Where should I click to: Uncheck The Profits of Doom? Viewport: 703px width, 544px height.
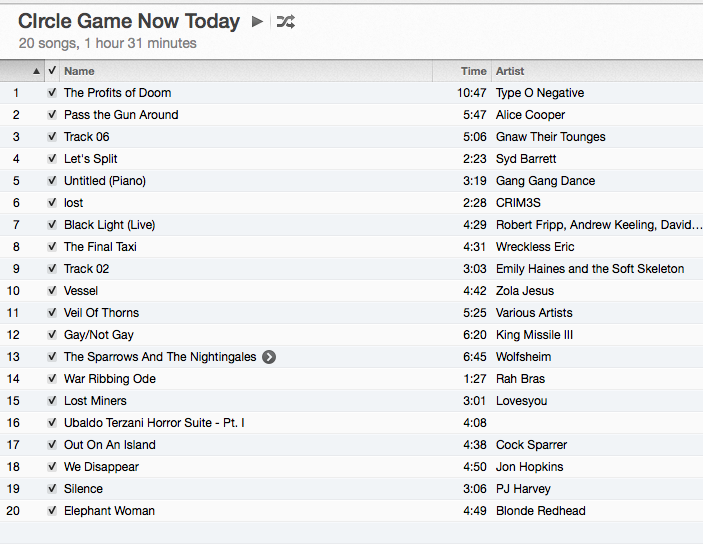coord(52,93)
